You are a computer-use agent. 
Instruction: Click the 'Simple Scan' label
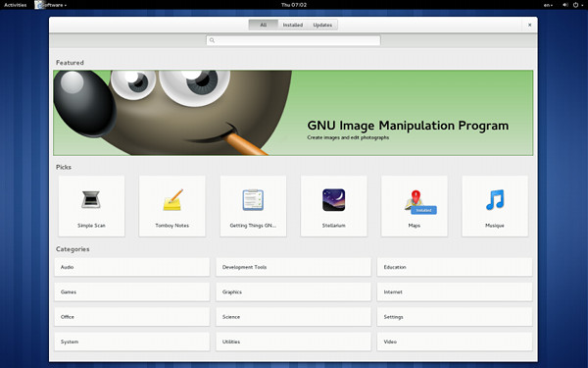91,226
